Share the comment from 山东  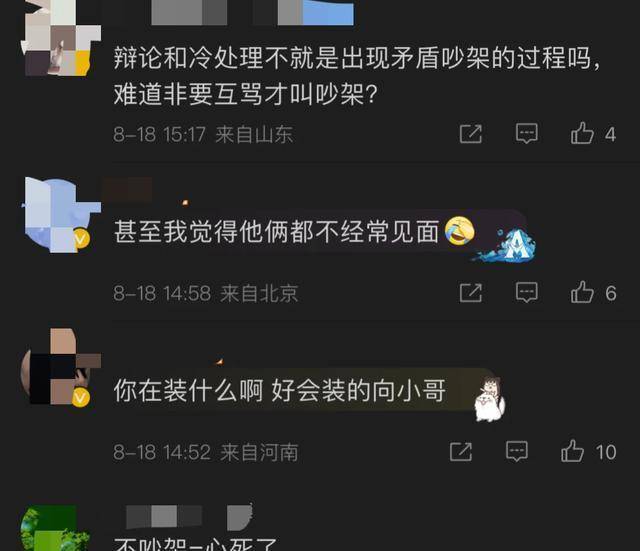pyautogui.click(x=471, y=134)
